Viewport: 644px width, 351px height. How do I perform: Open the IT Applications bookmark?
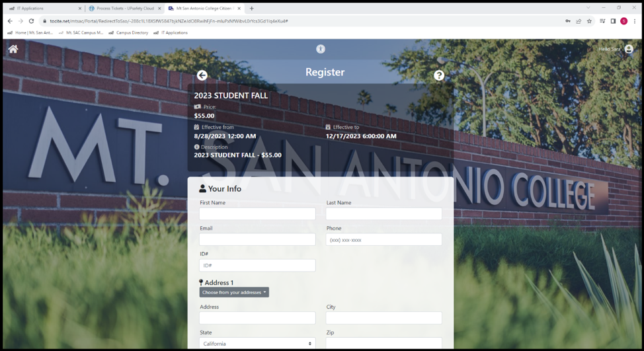(x=171, y=33)
